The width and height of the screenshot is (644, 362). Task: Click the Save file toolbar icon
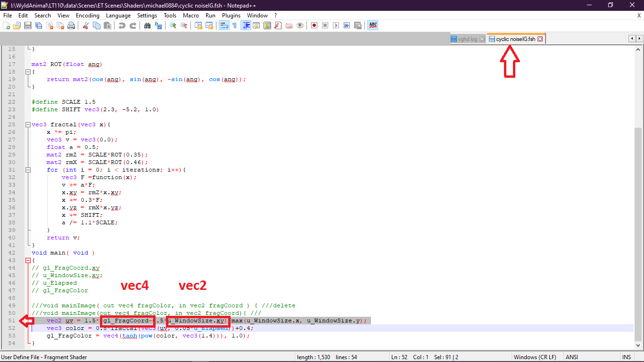(28, 25)
